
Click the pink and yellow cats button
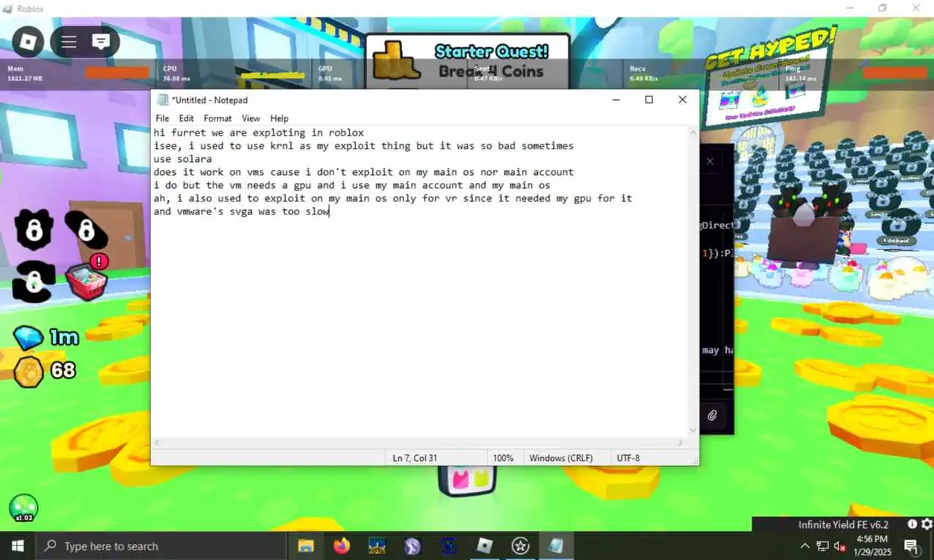[467, 481]
